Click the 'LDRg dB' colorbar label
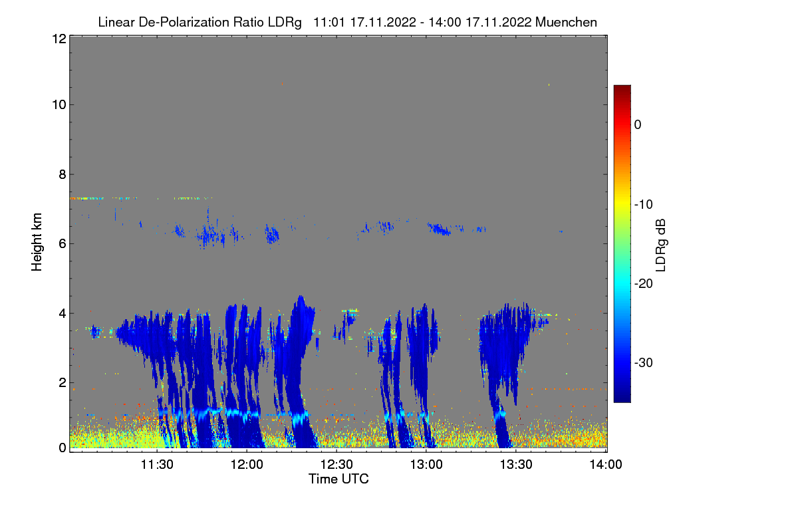Image resolution: width=798 pixels, height=532 pixels. 660,245
